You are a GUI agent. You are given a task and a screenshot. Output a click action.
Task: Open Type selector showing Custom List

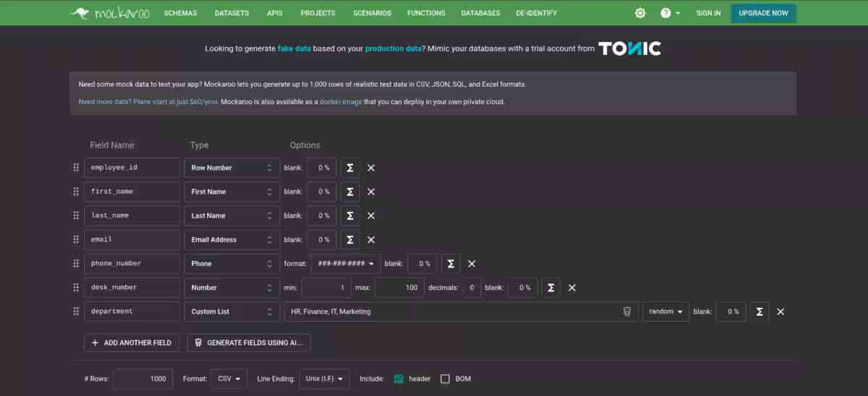pyautogui.click(x=231, y=311)
